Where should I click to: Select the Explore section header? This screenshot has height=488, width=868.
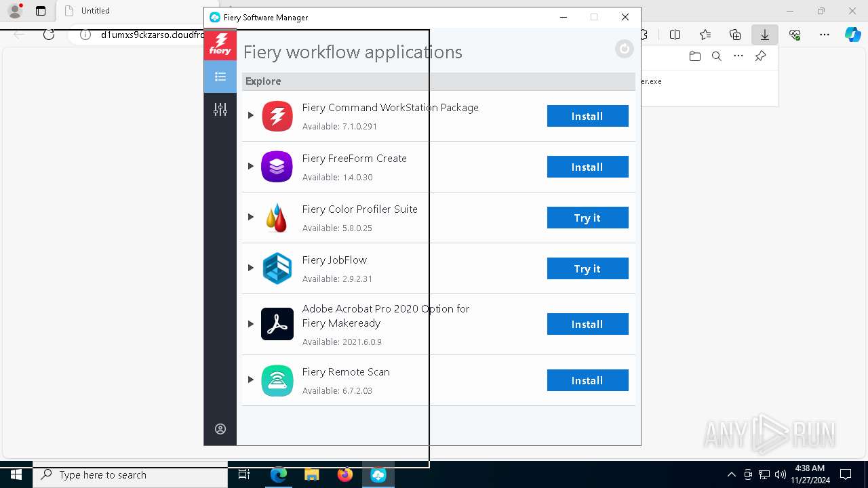pos(439,81)
